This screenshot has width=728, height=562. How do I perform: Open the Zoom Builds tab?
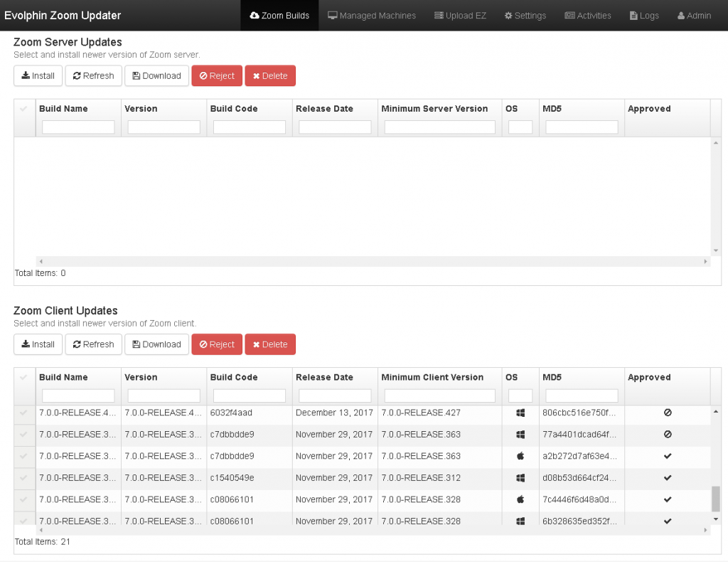click(x=279, y=16)
